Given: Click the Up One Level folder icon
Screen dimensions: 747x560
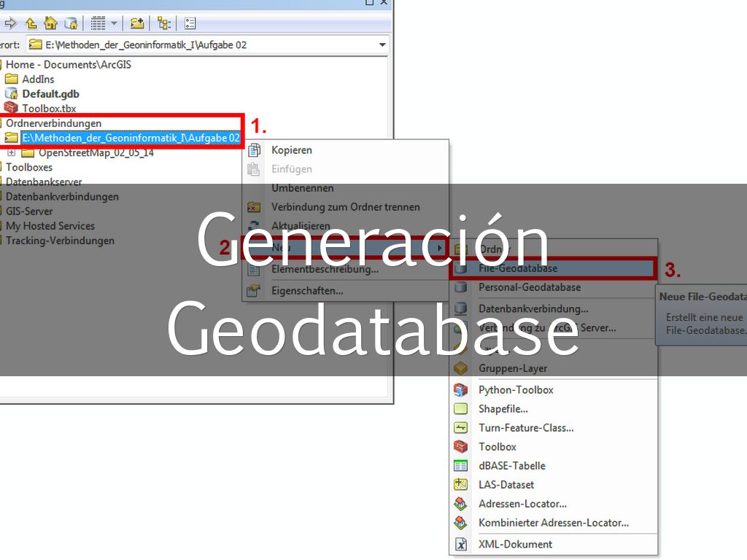Looking at the screenshot, I should pyautogui.click(x=31, y=23).
